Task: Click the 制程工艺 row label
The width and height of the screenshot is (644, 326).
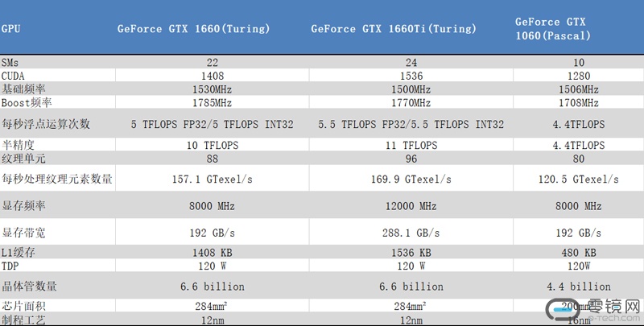Action: (x=23, y=320)
